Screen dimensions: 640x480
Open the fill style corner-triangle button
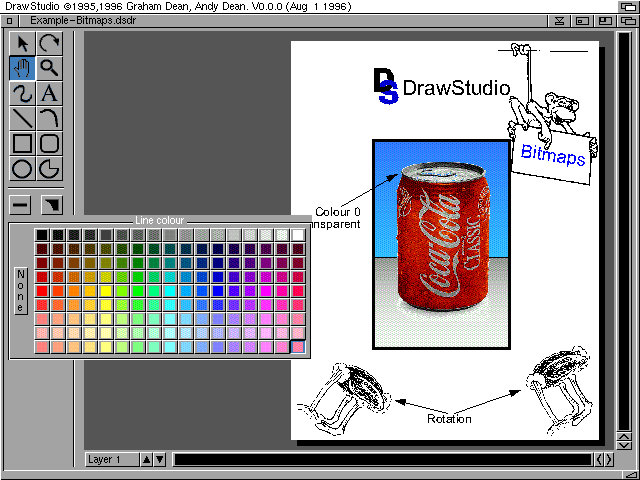pyautogui.click(x=52, y=204)
